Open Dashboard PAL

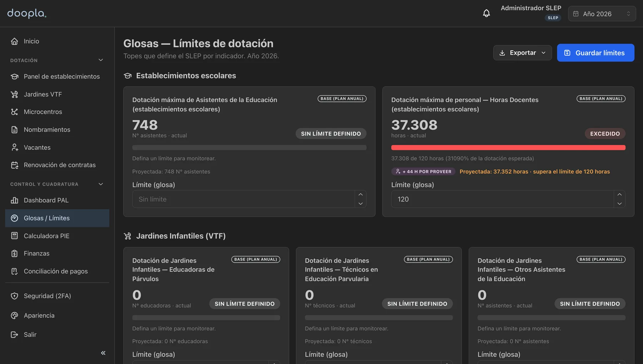click(57, 200)
